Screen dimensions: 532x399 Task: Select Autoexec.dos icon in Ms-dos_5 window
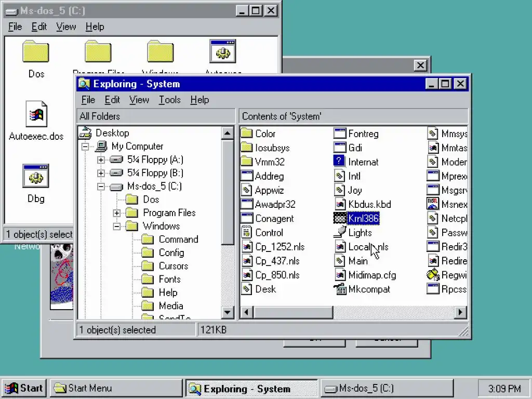coord(36,114)
